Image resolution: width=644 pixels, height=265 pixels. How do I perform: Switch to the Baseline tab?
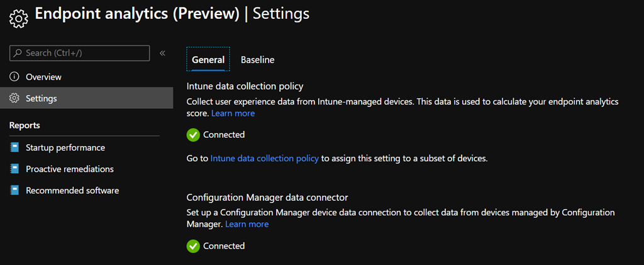[x=257, y=60]
